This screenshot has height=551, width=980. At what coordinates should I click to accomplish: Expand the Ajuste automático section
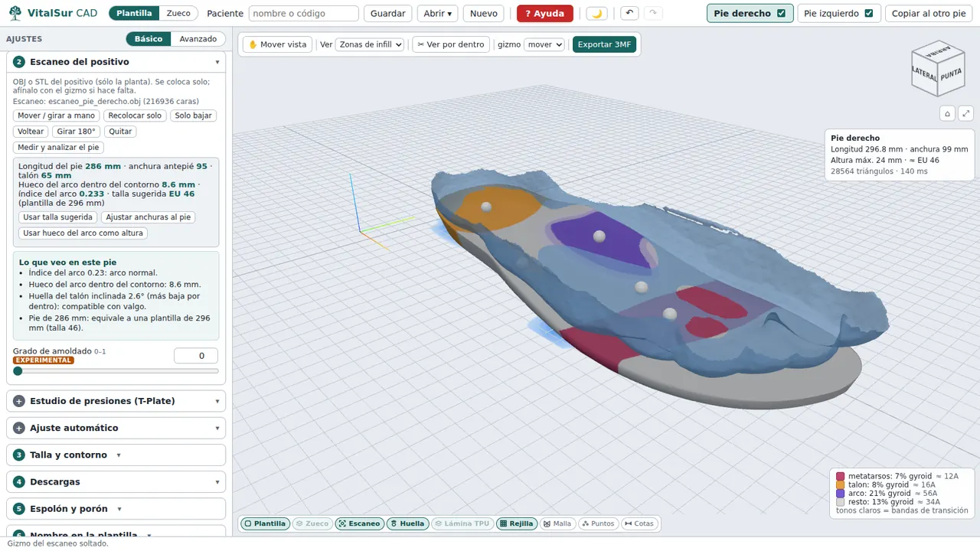coord(116,428)
